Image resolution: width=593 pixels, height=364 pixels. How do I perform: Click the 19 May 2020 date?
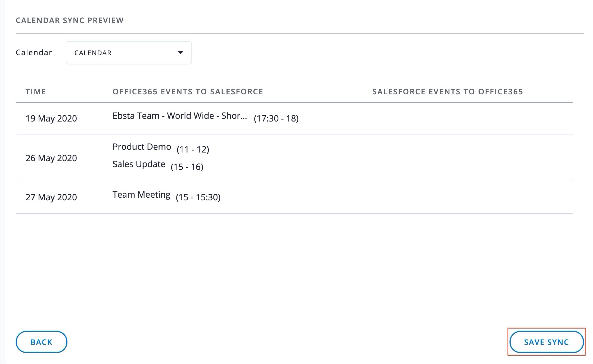click(x=51, y=119)
